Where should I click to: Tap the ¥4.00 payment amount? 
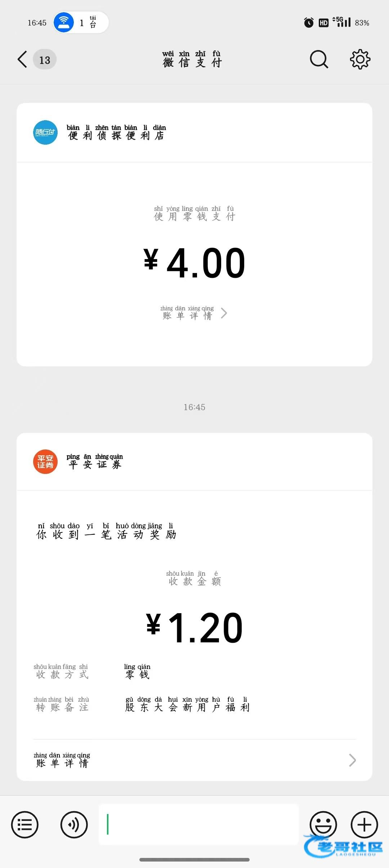(x=194, y=263)
